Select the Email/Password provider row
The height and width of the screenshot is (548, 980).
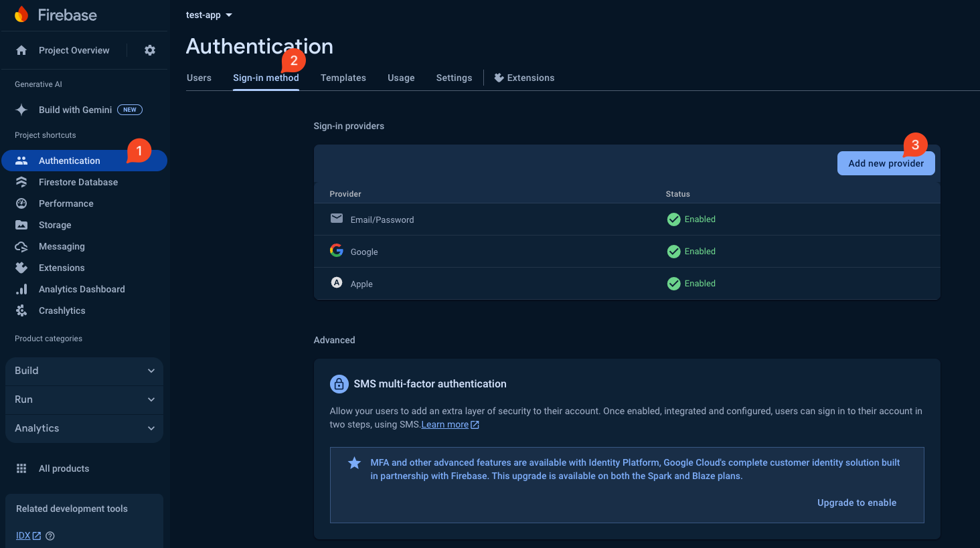627,219
